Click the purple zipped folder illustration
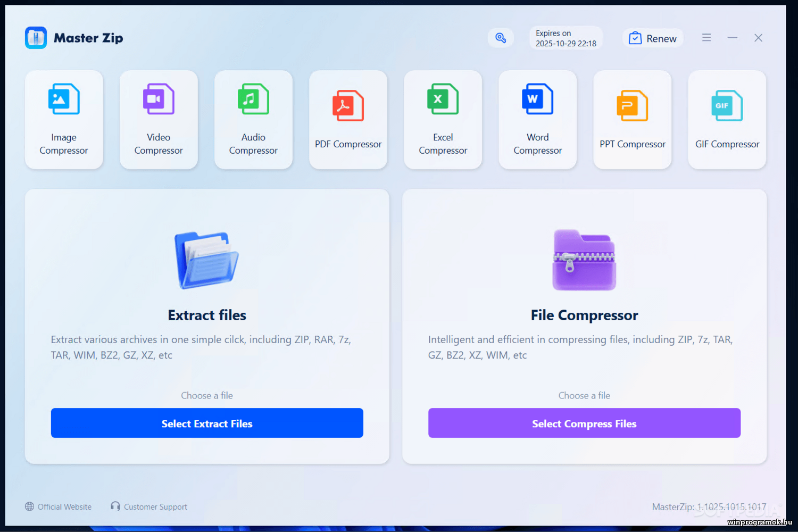 click(x=584, y=260)
